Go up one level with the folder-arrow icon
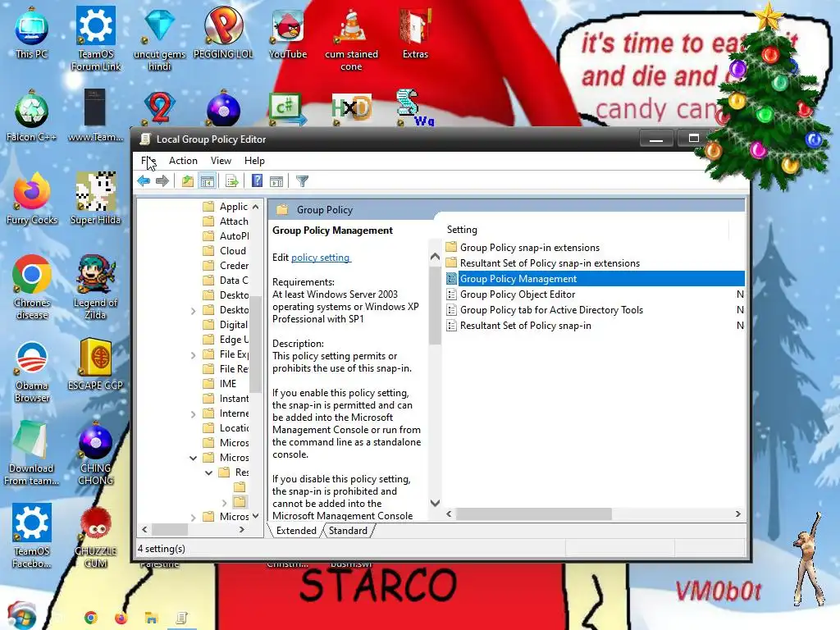The height and width of the screenshot is (630, 840). click(x=188, y=181)
